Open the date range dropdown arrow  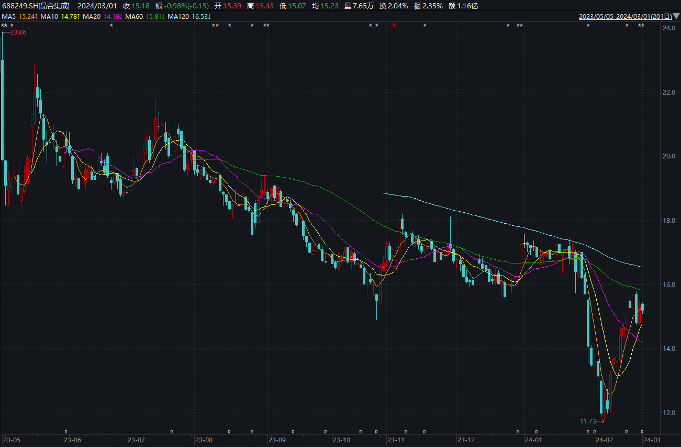(676, 17)
